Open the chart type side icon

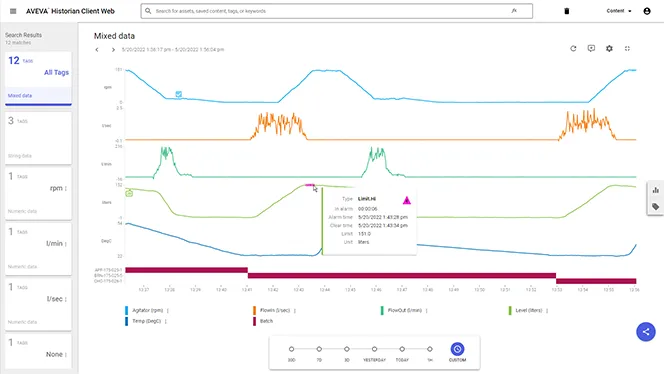(x=656, y=190)
